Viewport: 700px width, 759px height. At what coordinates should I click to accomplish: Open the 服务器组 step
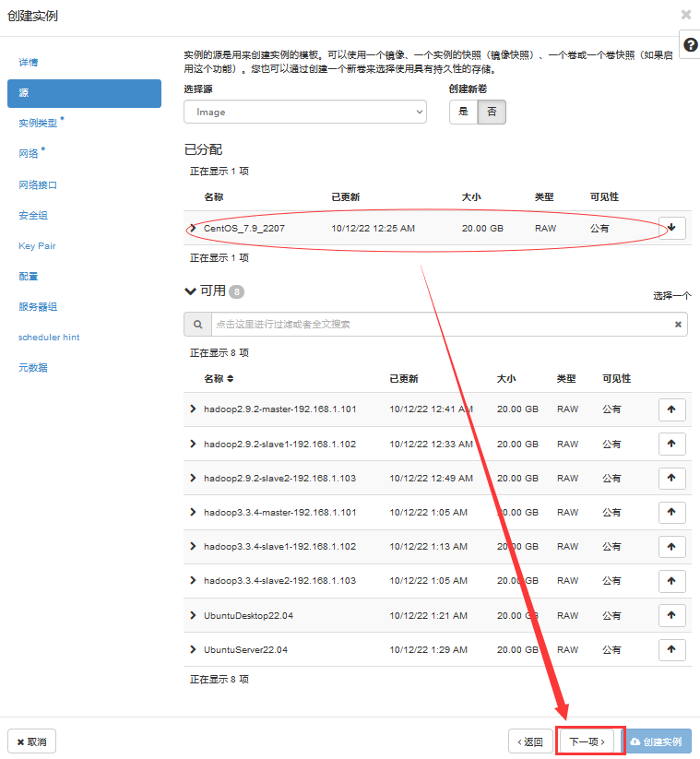coord(38,307)
